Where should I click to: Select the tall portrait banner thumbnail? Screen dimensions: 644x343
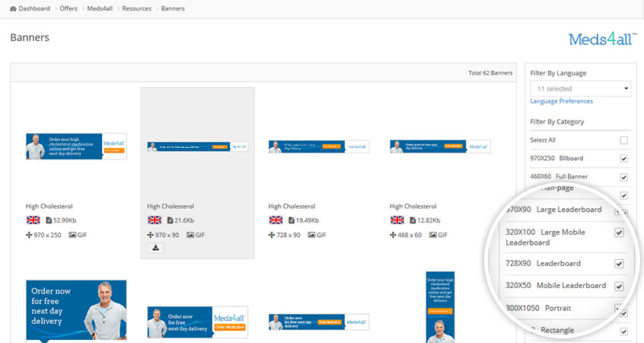[x=441, y=305]
